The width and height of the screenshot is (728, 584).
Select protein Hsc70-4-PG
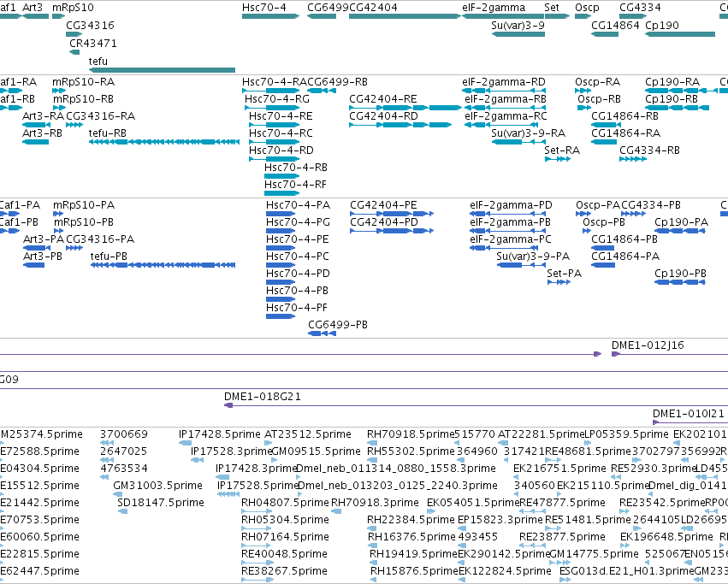pyautogui.click(x=281, y=231)
